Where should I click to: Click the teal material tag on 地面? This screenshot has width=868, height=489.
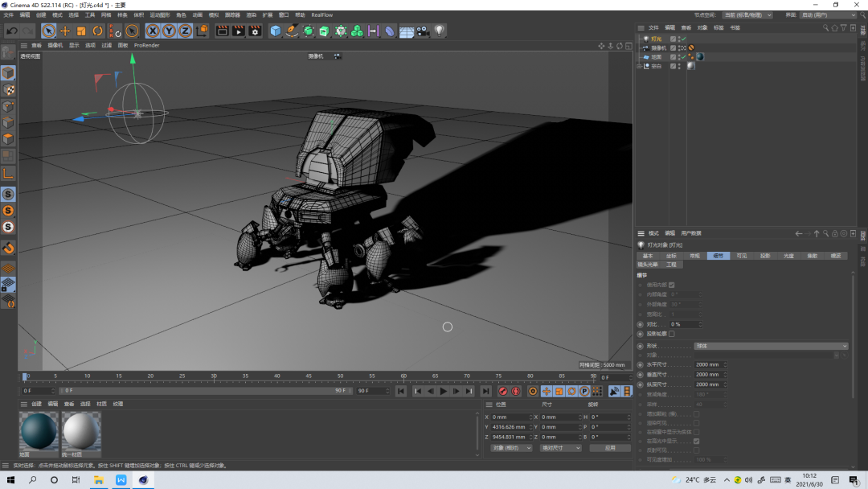(x=700, y=56)
